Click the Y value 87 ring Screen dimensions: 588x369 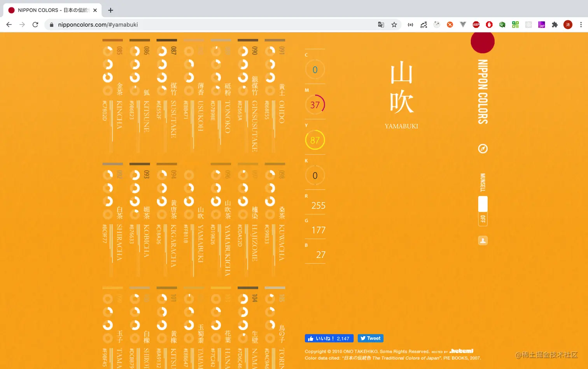(x=315, y=140)
